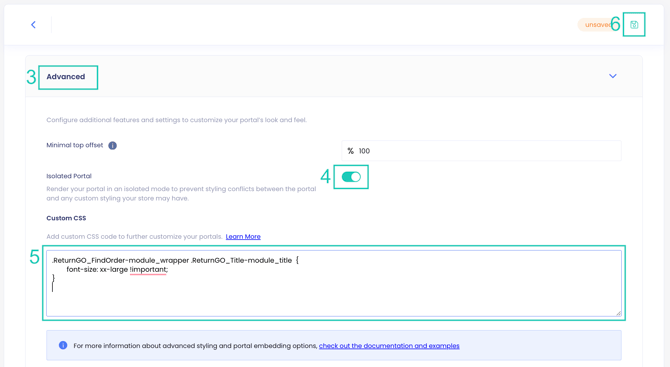
Task: Click inside the Custom CSS text area
Action: click(334, 283)
